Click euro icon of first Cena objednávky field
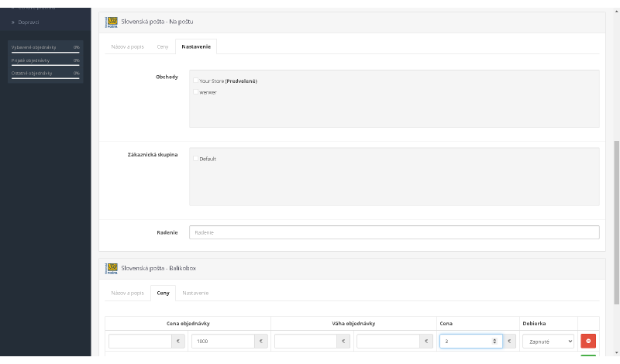The image size is (620, 364). (178, 341)
